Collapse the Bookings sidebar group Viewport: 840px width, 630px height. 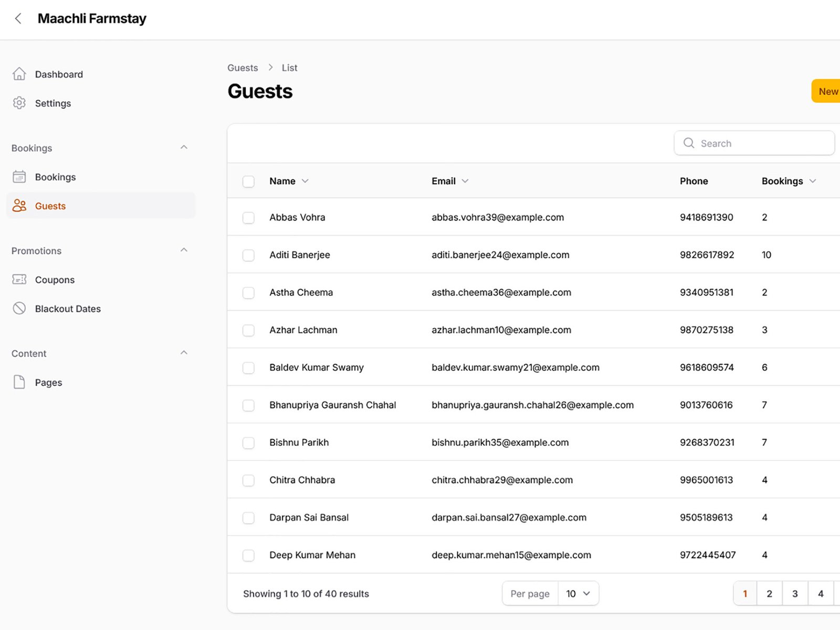184,148
